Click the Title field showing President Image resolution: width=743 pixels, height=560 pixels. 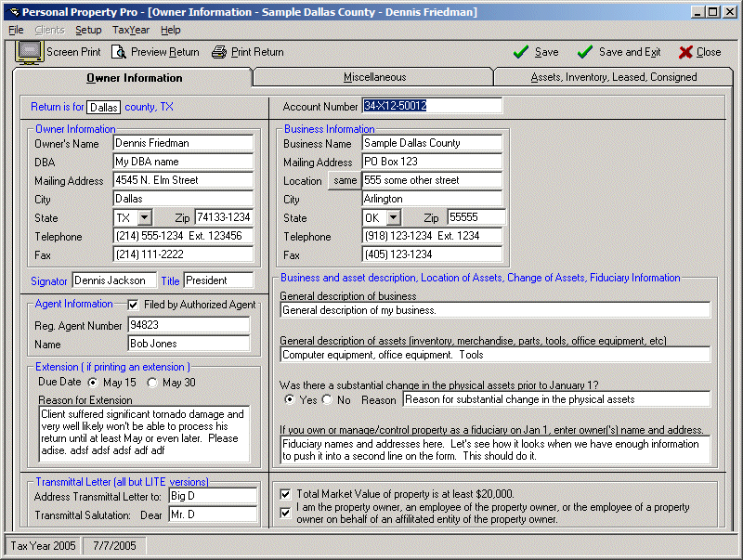(218, 280)
